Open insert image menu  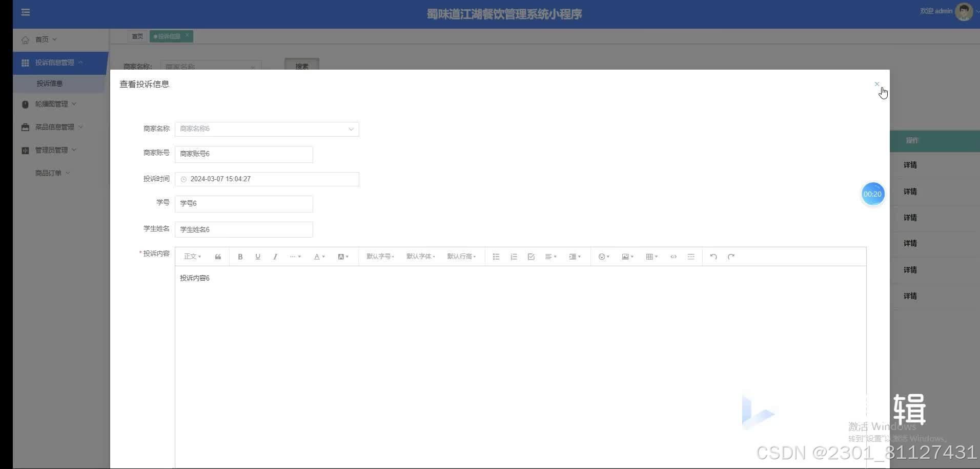[627, 257]
